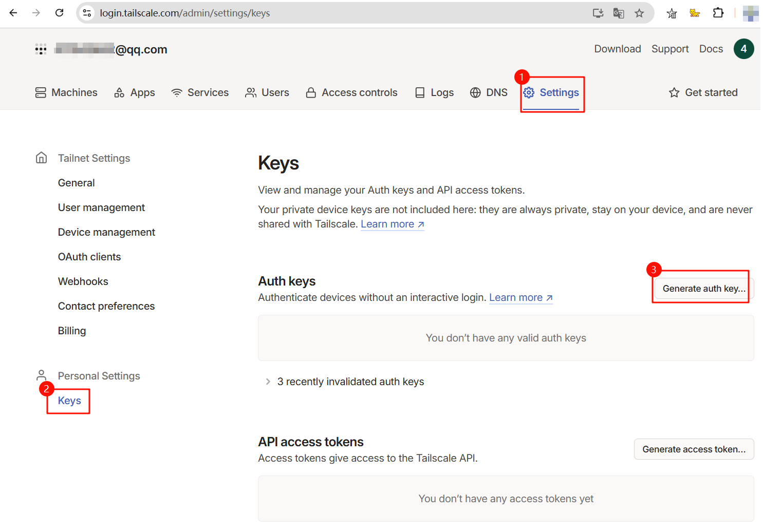The image size is (763, 532).
Task: Click the install app icon in address bar
Action: [598, 13]
